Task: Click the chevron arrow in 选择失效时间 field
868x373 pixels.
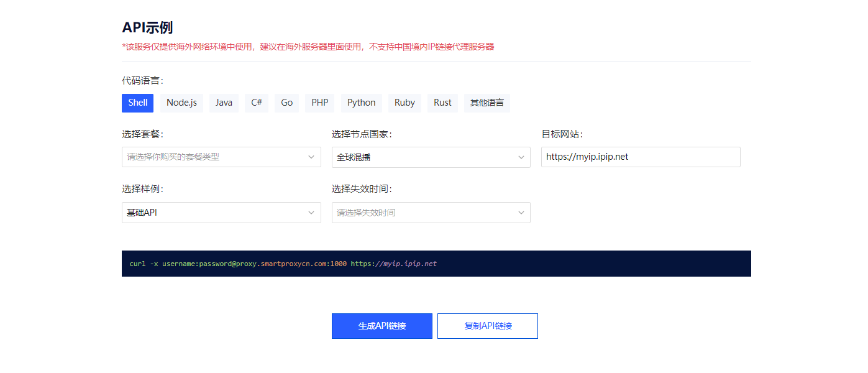Action: (x=521, y=213)
